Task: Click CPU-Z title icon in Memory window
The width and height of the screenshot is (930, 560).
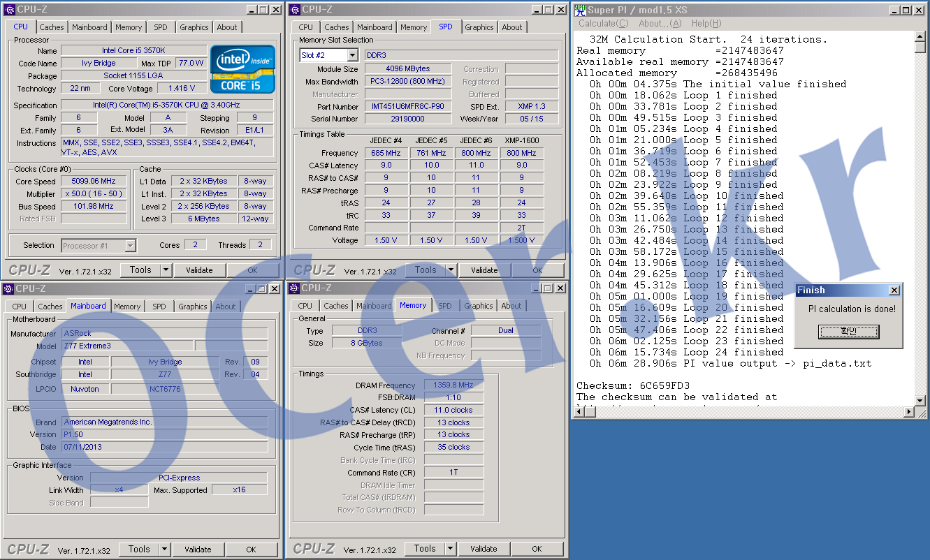Action: tap(294, 288)
